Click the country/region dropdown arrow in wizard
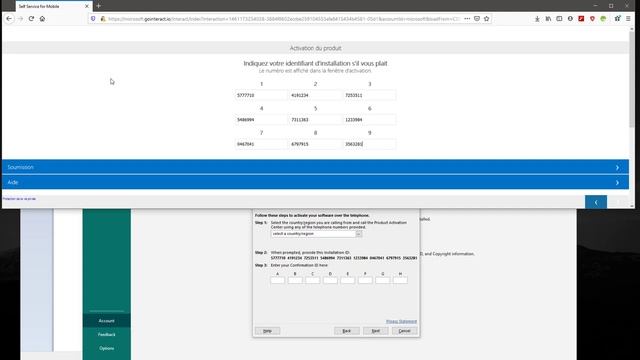640x360 pixels. (359, 234)
